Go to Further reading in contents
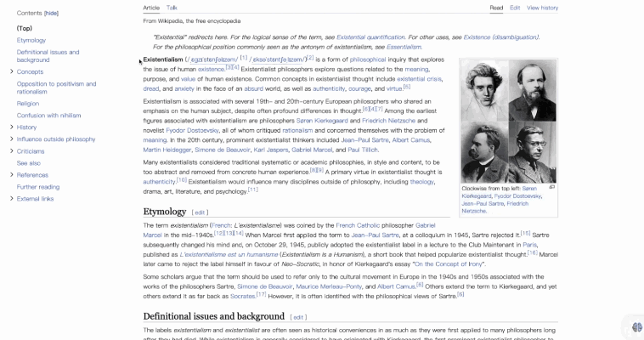 pyautogui.click(x=38, y=187)
